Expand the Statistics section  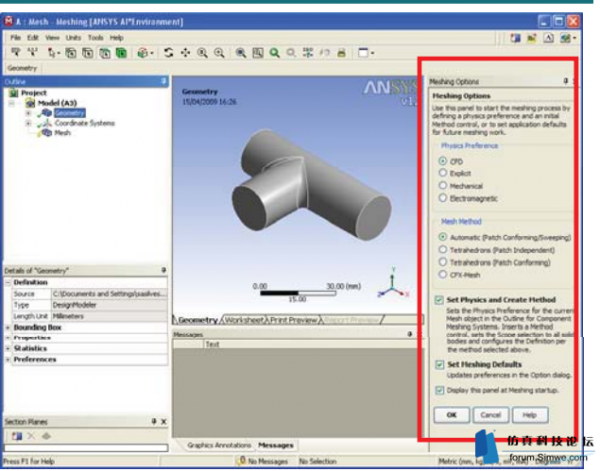tap(8, 349)
